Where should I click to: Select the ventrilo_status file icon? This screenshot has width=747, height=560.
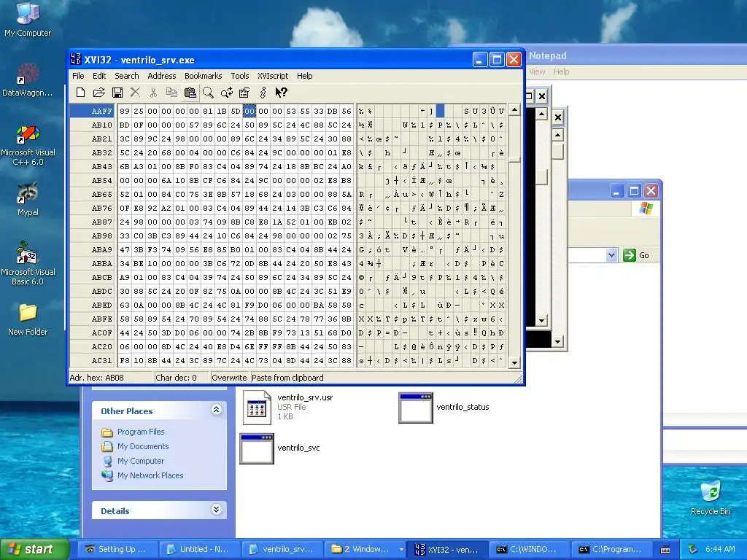coord(415,408)
